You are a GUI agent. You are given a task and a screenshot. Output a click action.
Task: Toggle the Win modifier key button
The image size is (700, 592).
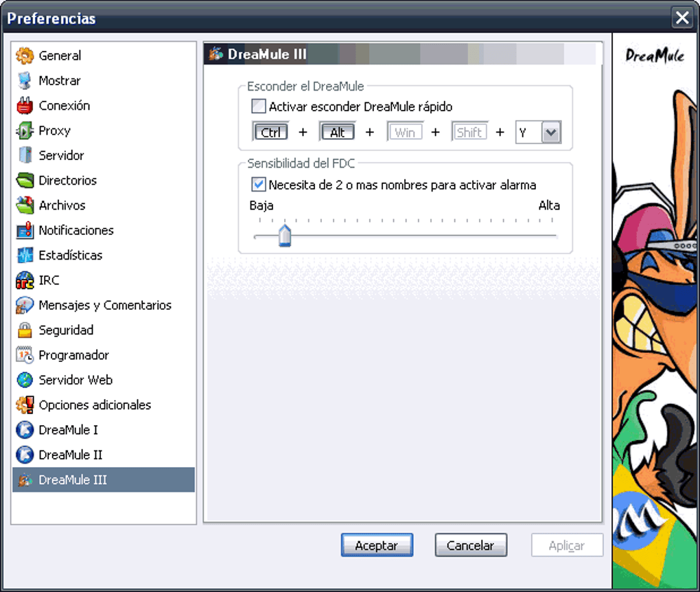coord(405,133)
